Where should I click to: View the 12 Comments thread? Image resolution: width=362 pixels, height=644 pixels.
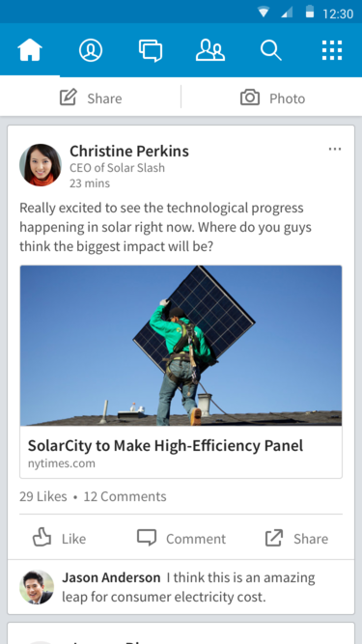point(125,496)
